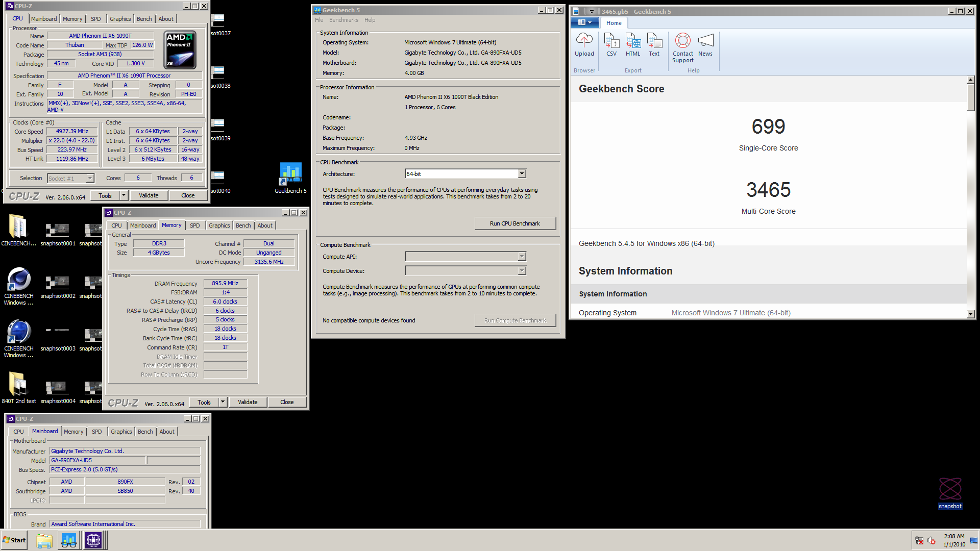980x551 pixels.
Task: Click scrollbar down arrow in results window
Action: coord(970,314)
